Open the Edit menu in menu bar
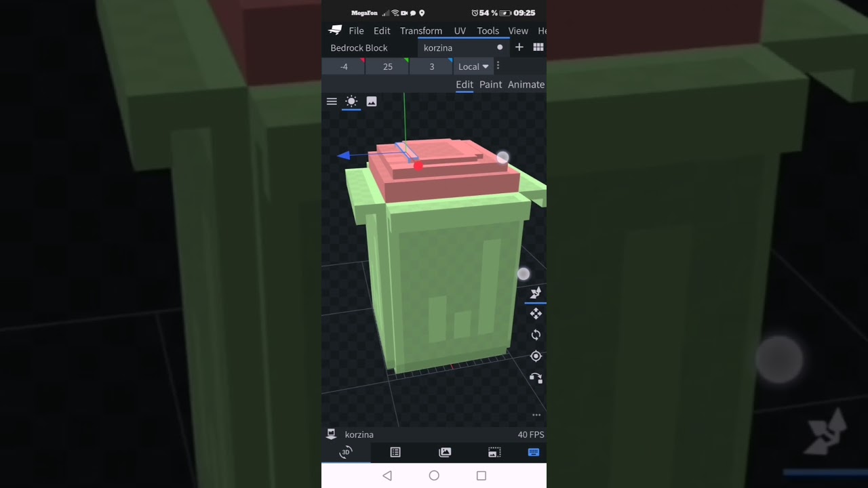The image size is (868, 488). point(382,30)
